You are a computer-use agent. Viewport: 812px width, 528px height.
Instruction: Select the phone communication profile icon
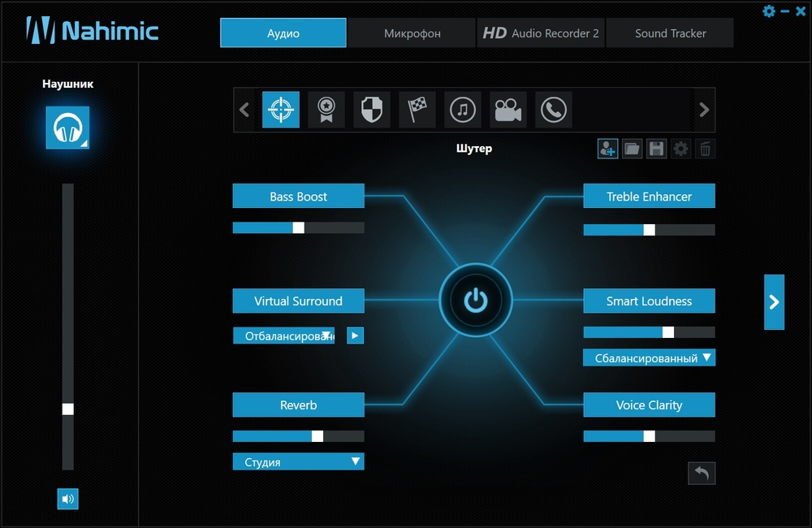554,110
